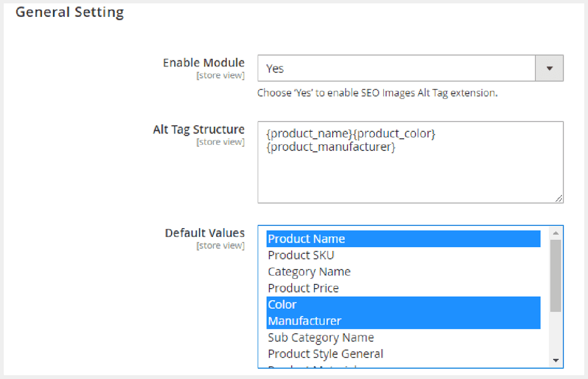Viewport: 588px width, 379px height.
Task: Click the Default Values scroll up arrow
Action: tap(555, 233)
